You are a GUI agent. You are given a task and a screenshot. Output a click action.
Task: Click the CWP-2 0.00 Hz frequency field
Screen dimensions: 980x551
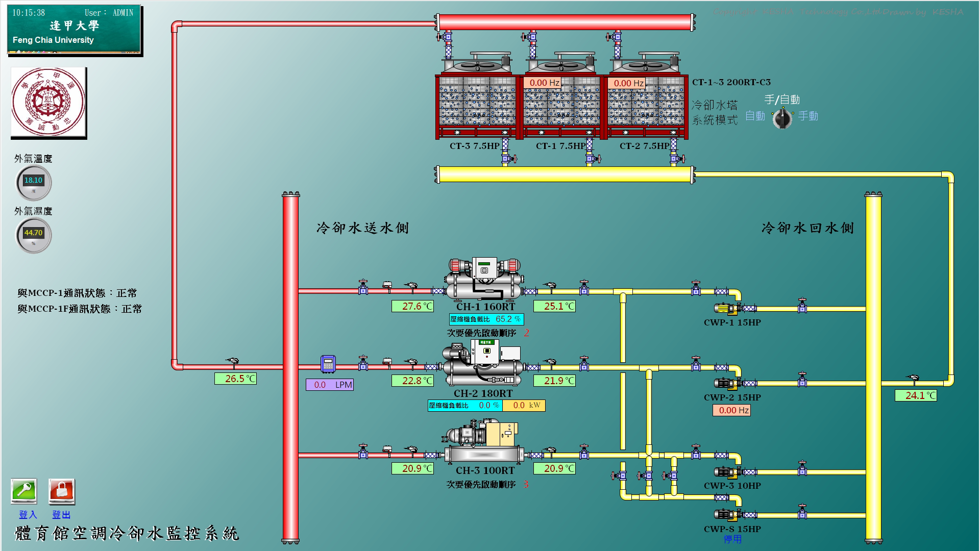click(x=731, y=410)
